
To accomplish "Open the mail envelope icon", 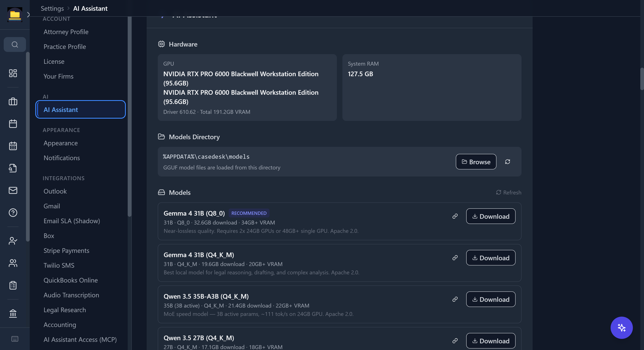I will (13, 190).
